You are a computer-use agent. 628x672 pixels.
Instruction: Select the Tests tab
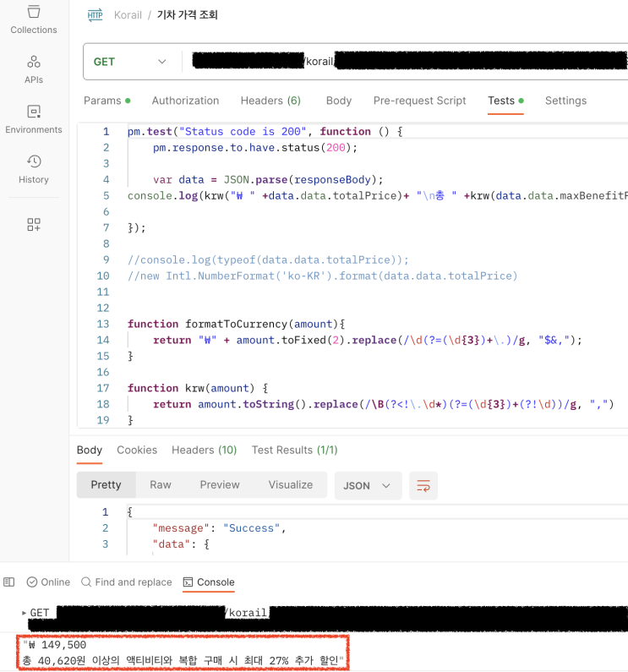[505, 101]
